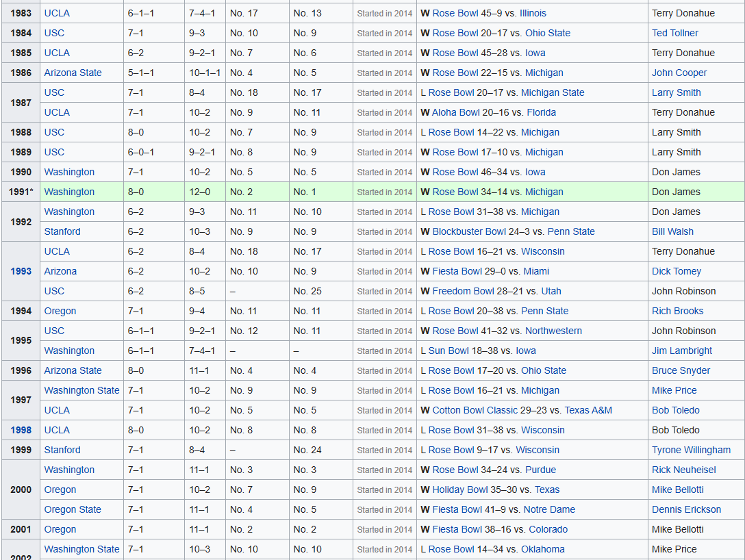This screenshot has height=560, width=745.
Task: Select the "1991*" year cell
Action: pyautogui.click(x=21, y=192)
